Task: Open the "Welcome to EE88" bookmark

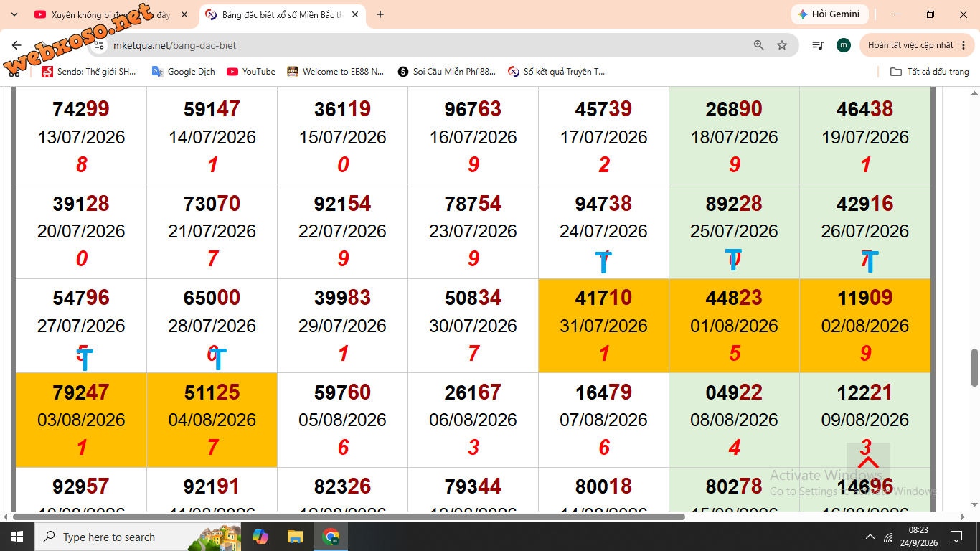Action: tap(336, 72)
